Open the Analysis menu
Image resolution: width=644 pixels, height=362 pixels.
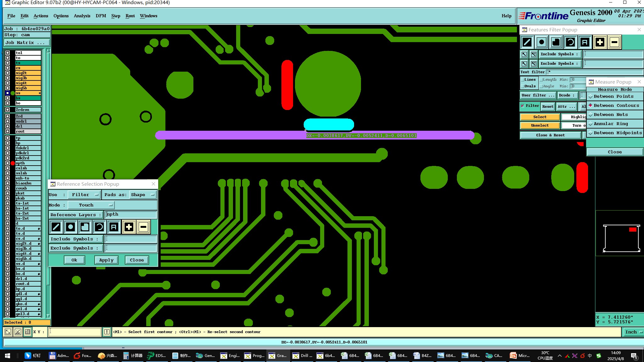tap(82, 16)
